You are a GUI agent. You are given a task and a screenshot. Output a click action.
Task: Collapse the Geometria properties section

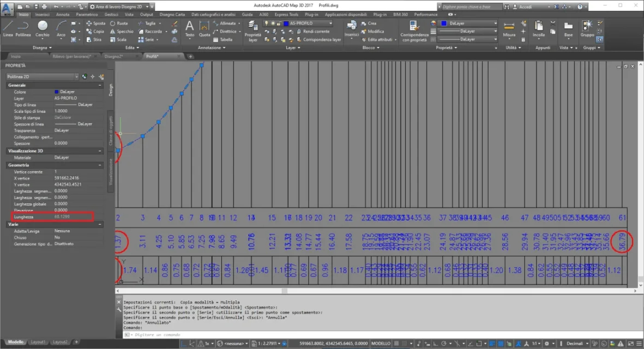100,165
